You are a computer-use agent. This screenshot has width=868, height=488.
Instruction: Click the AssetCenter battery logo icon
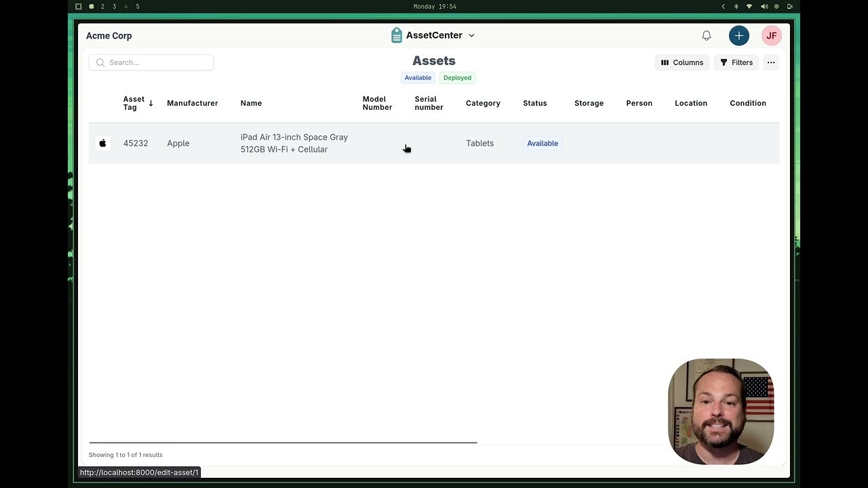pos(396,35)
